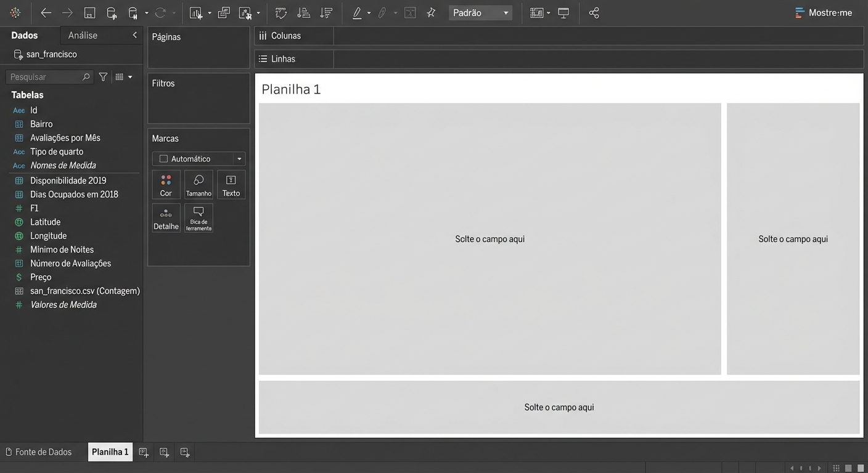Sort ascending using the toolbar icon
Image resolution: width=868 pixels, height=473 pixels.
(303, 13)
